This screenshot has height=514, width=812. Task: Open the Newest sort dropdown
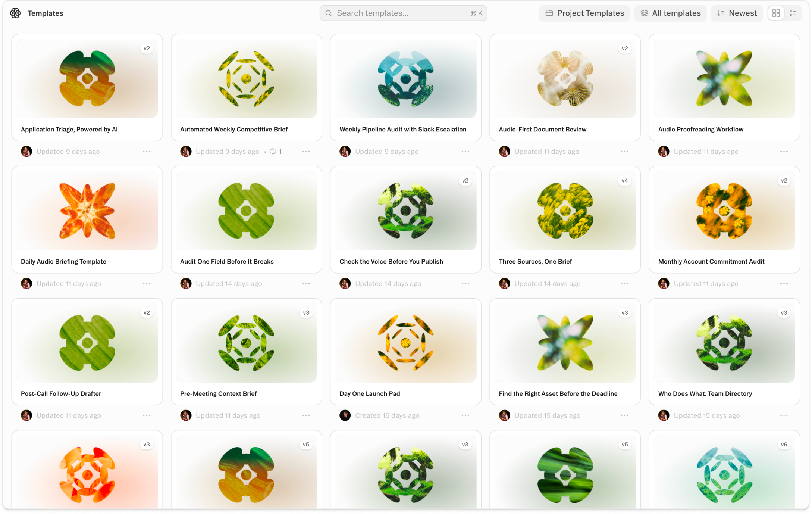[737, 13]
